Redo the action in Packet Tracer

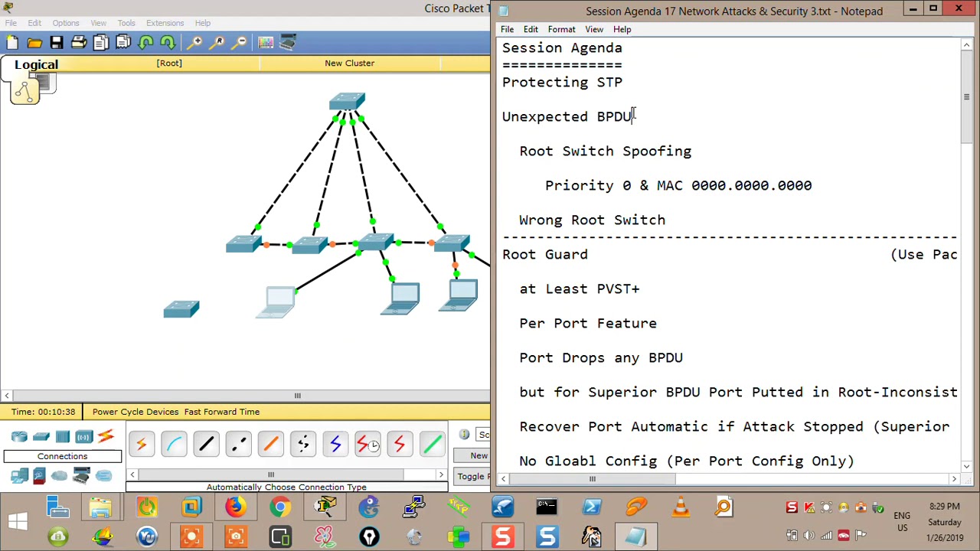(x=168, y=43)
